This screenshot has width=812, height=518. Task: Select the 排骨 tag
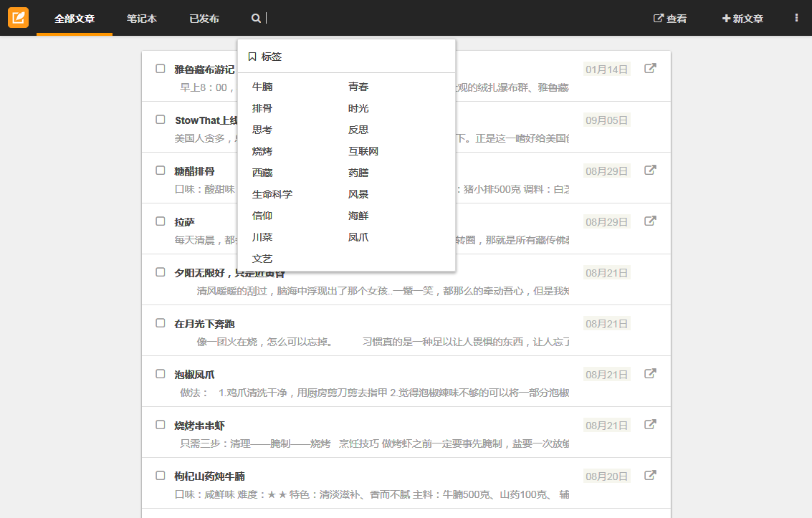coord(262,108)
